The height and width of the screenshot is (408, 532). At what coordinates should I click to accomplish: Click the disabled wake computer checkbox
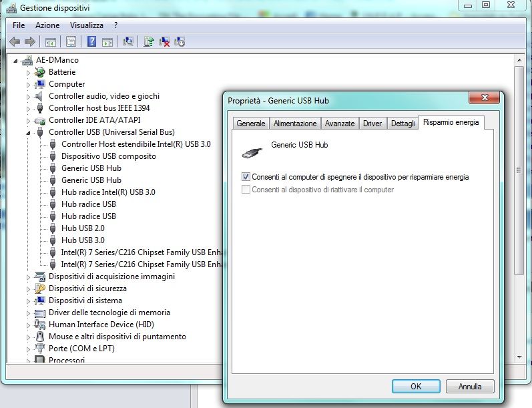point(246,190)
